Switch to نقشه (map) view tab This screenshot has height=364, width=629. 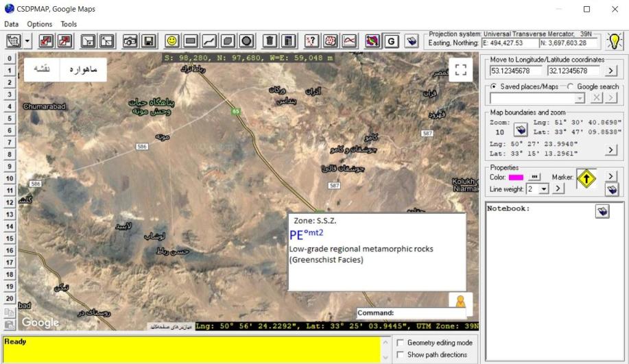(42, 69)
